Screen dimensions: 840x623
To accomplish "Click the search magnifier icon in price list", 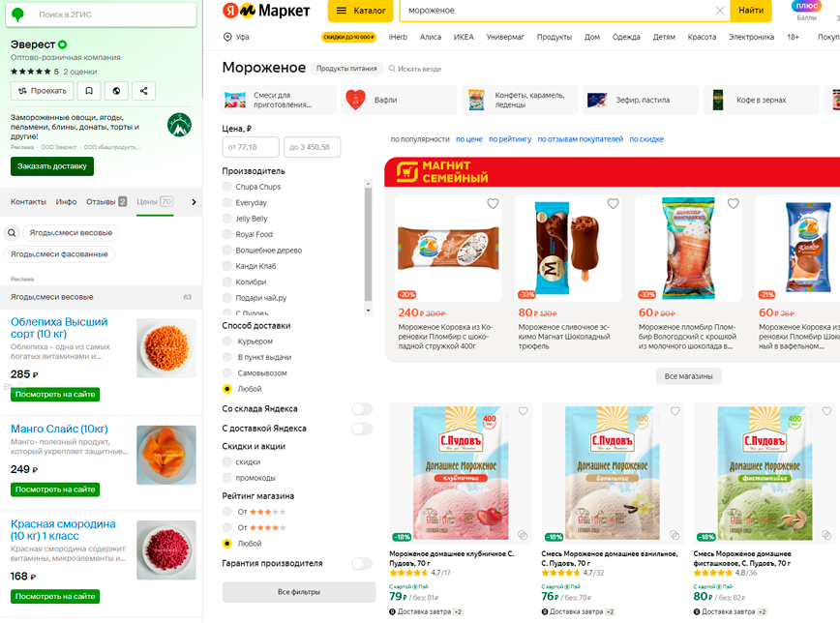I will click(12, 233).
